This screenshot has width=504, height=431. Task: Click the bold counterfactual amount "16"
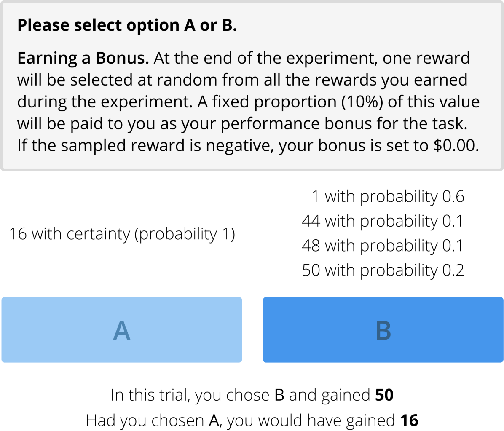pyautogui.click(x=409, y=420)
